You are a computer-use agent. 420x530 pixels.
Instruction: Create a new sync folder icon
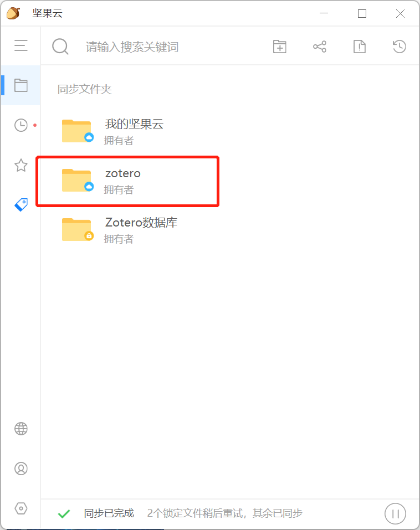click(x=280, y=47)
